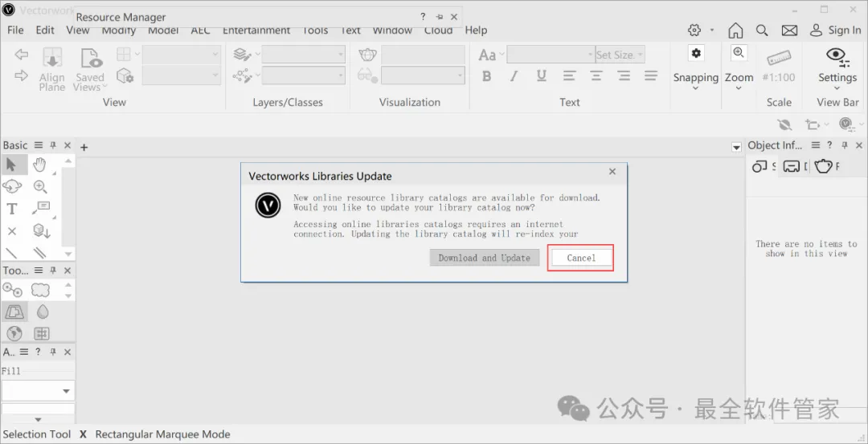Click the layers stack pencil icon

pos(242,54)
